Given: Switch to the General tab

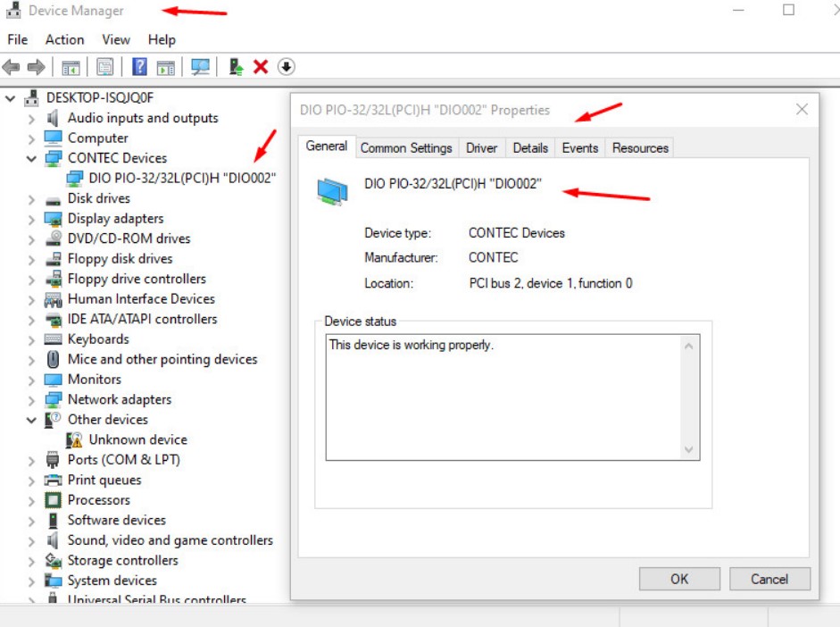Looking at the screenshot, I should 326,146.
